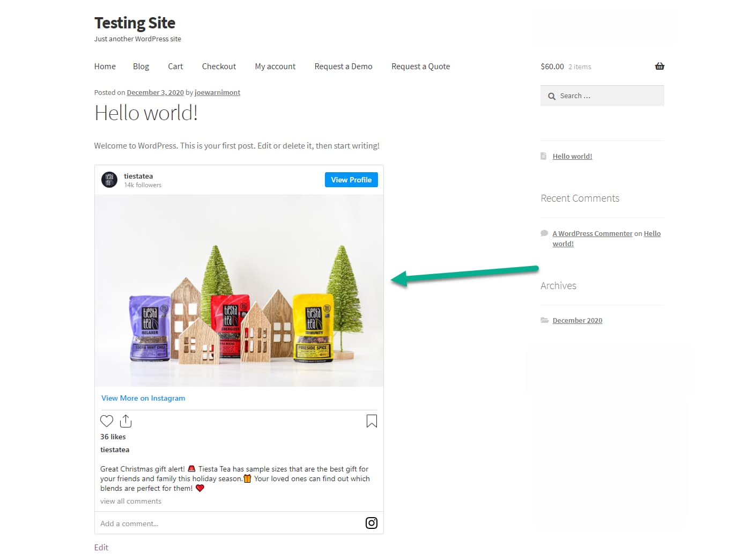This screenshot has width=756, height=560.
Task: Like the Instagram post with the heart icon
Action: point(106,421)
